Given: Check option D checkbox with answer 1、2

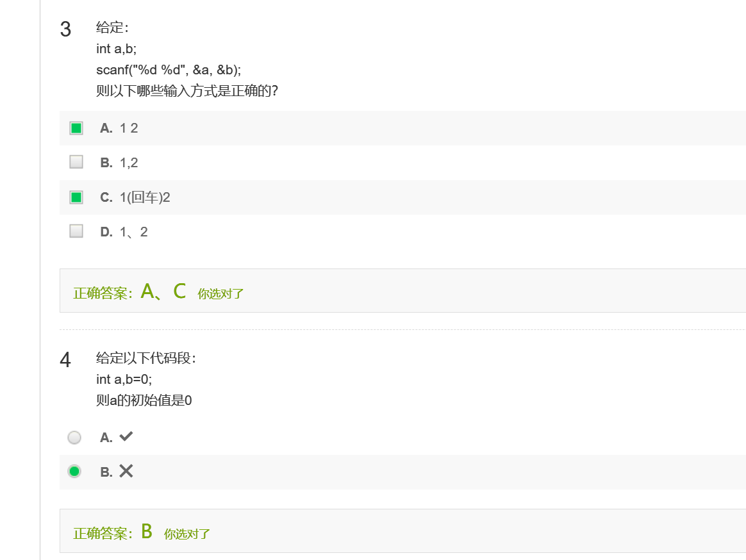Looking at the screenshot, I should [x=76, y=231].
